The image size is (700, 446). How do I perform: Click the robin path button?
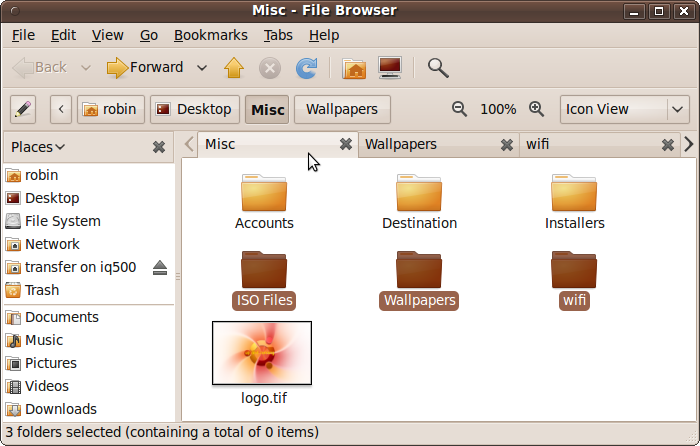[111, 109]
